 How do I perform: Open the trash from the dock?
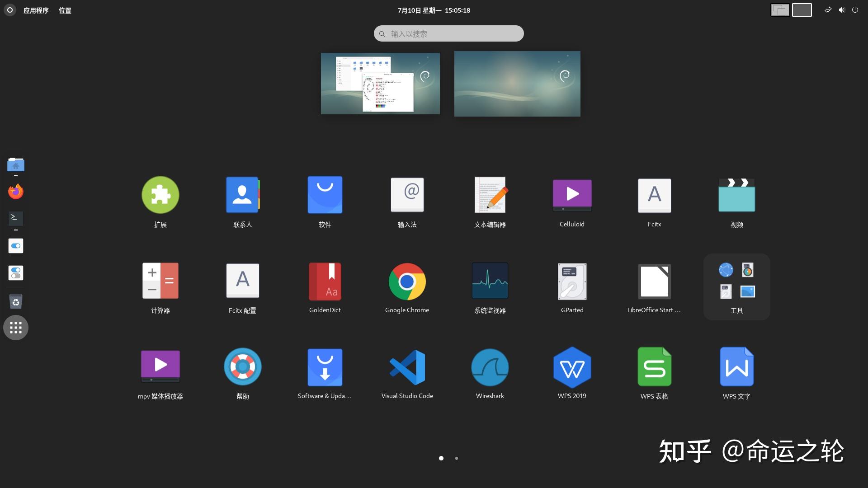(16, 301)
